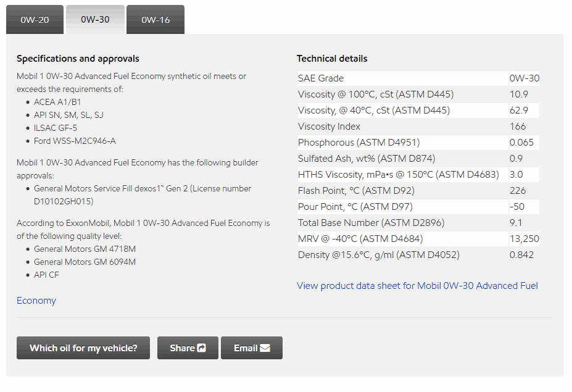Click Phosphorous (ASTM D4951) label
Screen dimensions: 572x392
click(x=359, y=143)
